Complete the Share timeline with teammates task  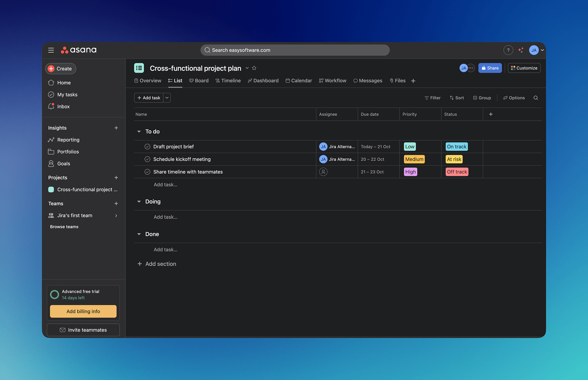tap(147, 172)
